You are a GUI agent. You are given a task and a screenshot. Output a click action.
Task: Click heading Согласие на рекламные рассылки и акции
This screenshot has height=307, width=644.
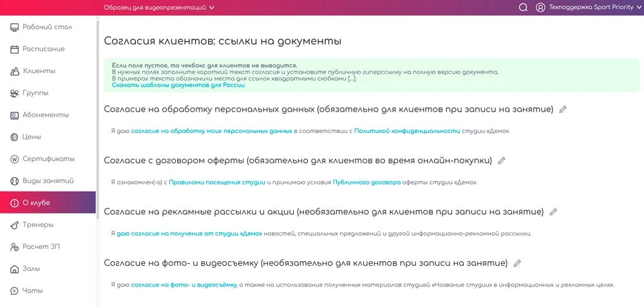pos(324,212)
